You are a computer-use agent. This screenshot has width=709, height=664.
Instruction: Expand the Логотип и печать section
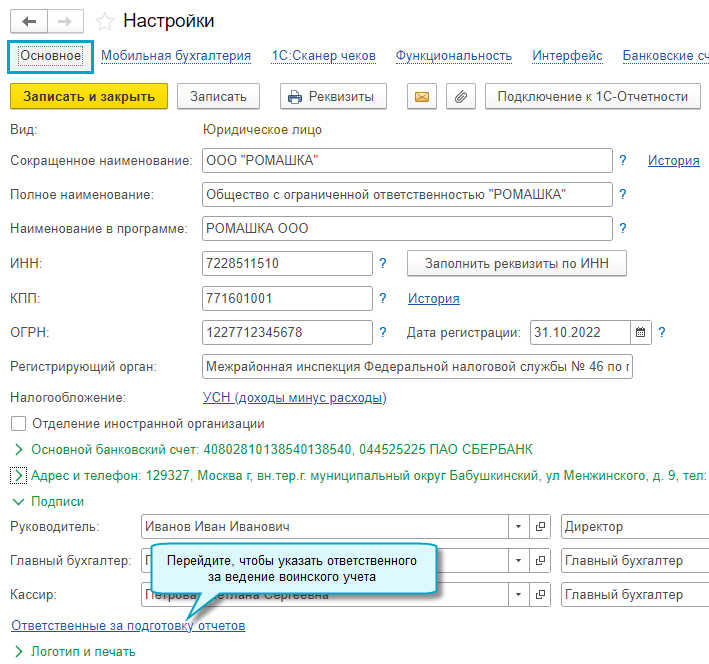point(19,652)
